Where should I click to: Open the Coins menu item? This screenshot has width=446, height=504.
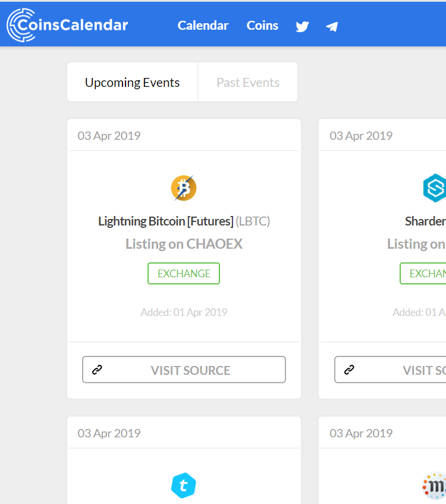[262, 26]
